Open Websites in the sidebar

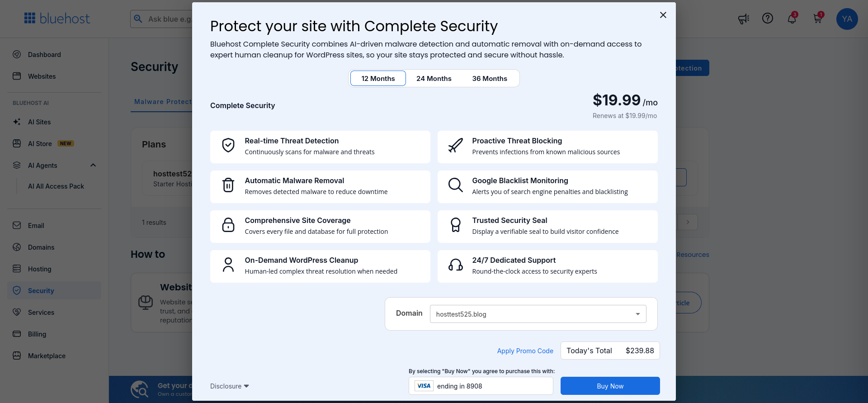[54, 76]
